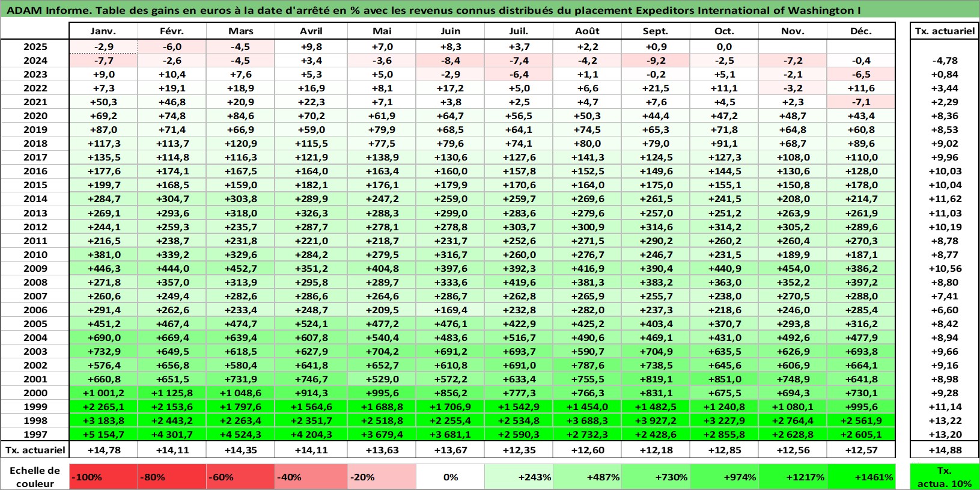This screenshot has width=980, height=490.
Task: Click actuarial rate '+6,60' for 2006
Action: coord(945,310)
